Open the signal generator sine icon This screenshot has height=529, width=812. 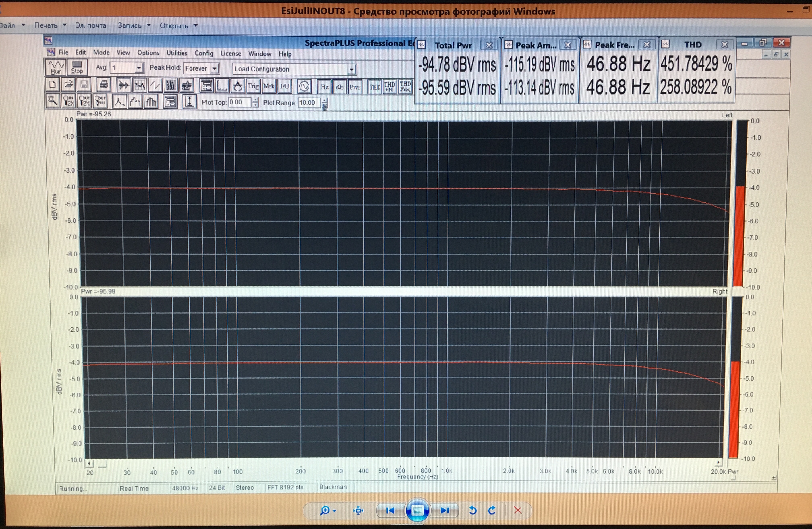point(304,86)
